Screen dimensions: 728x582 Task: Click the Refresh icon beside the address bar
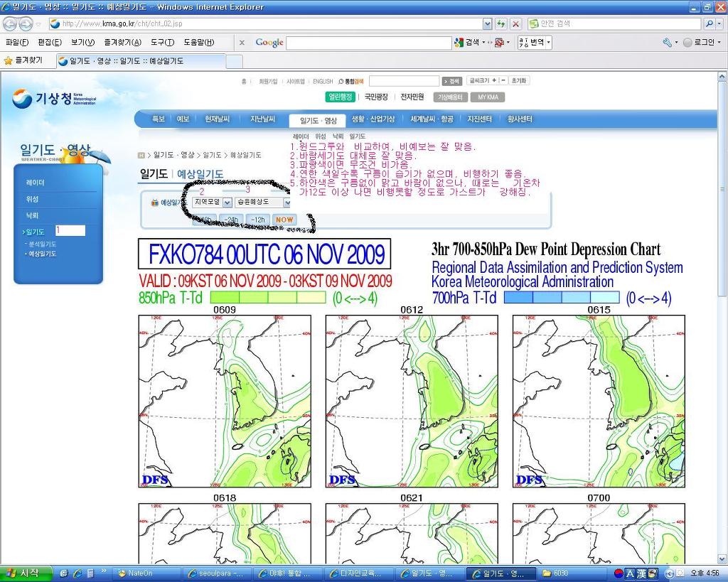pyautogui.click(x=501, y=23)
